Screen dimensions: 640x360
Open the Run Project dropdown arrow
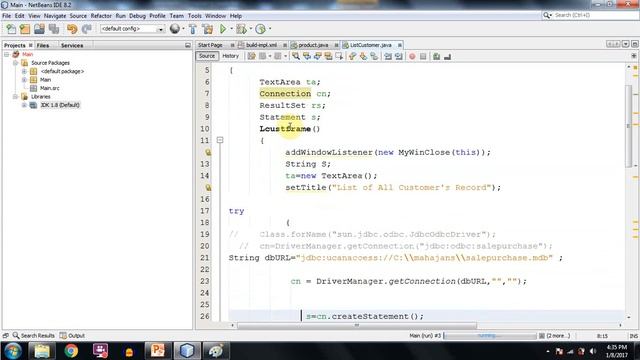click(231, 29)
